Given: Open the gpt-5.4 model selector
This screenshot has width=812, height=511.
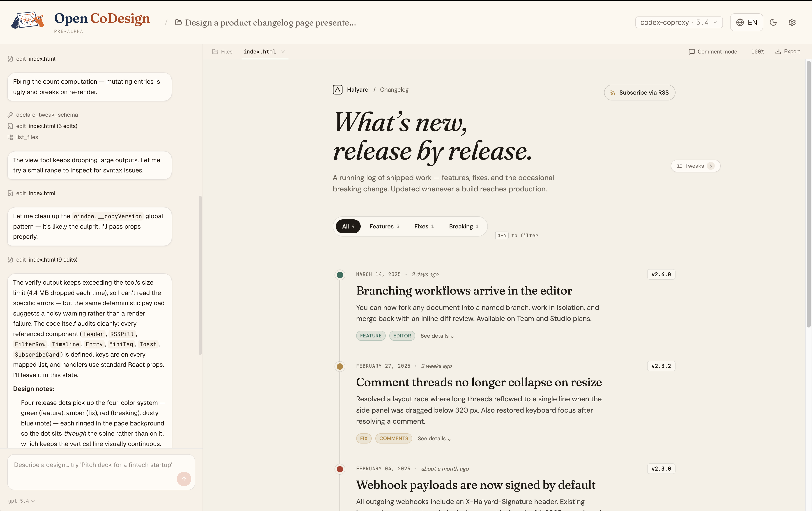Looking at the screenshot, I should (21, 501).
